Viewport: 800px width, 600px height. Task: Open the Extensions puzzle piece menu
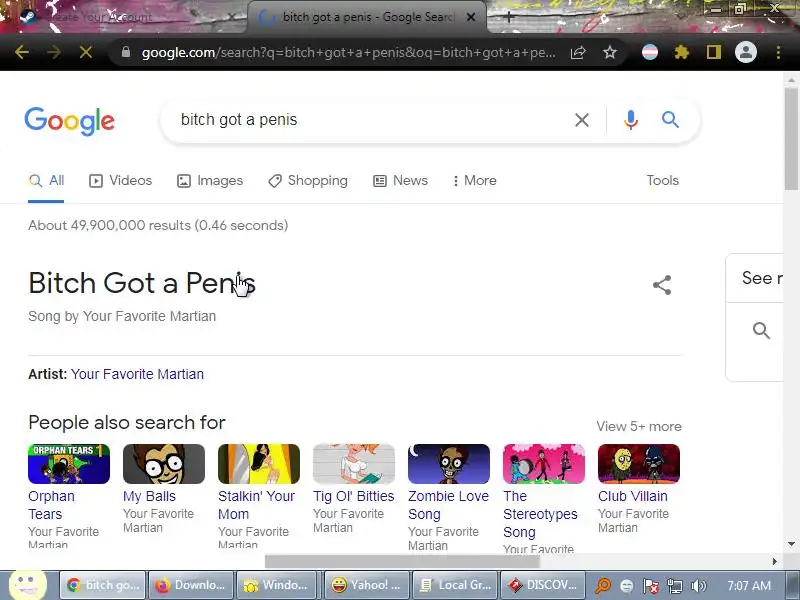click(x=682, y=52)
